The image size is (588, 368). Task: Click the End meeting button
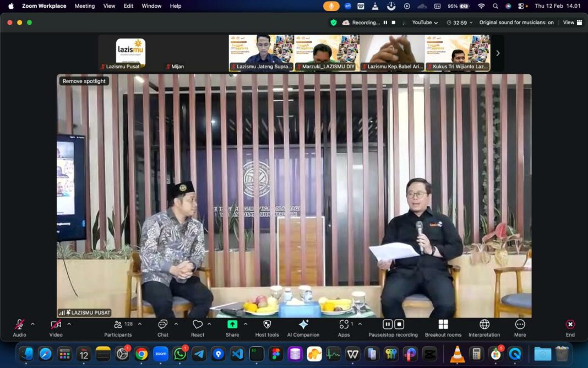coord(570,325)
